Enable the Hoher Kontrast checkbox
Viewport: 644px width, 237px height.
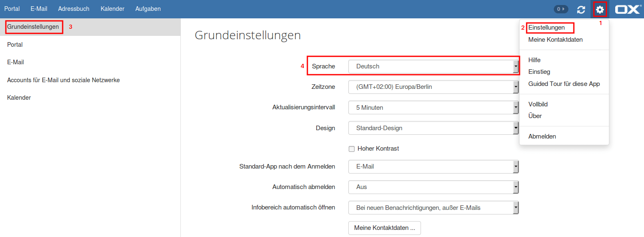[351, 149]
